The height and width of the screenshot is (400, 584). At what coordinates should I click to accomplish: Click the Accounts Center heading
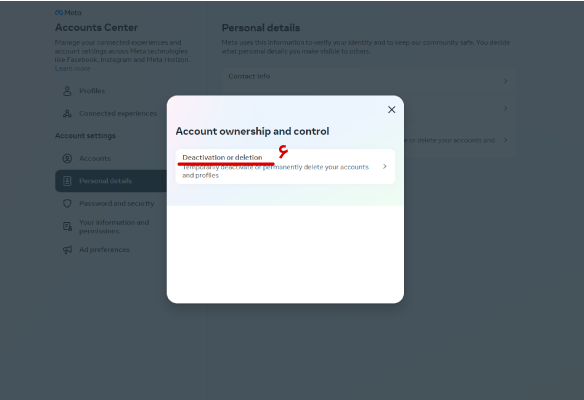click(x=96, y=28)
